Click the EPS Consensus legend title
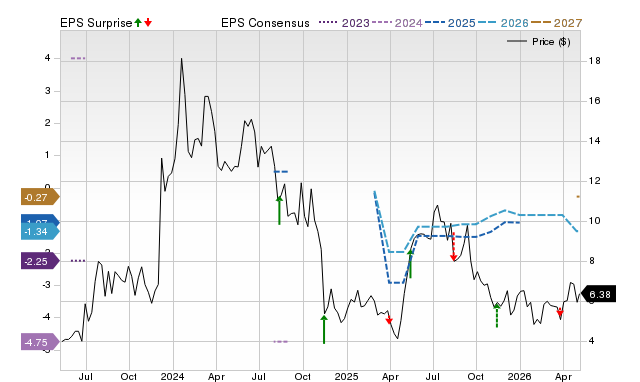The width and height of the screenshot is (640, 382). tap(265, 23)
